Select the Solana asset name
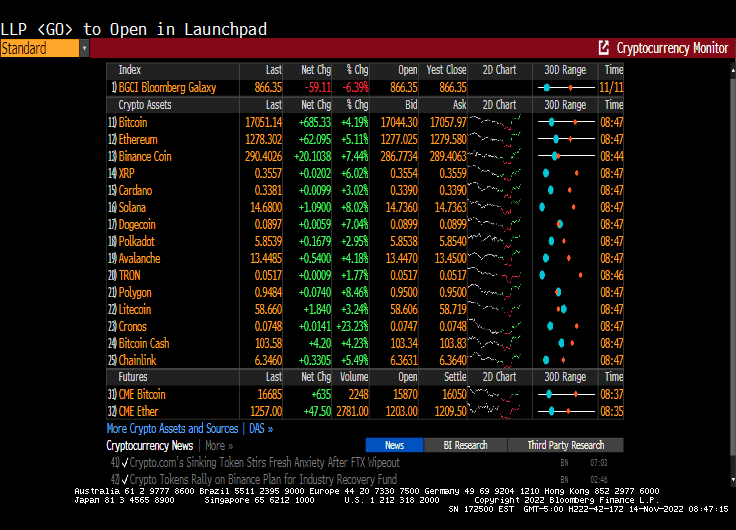 (133, 207)
